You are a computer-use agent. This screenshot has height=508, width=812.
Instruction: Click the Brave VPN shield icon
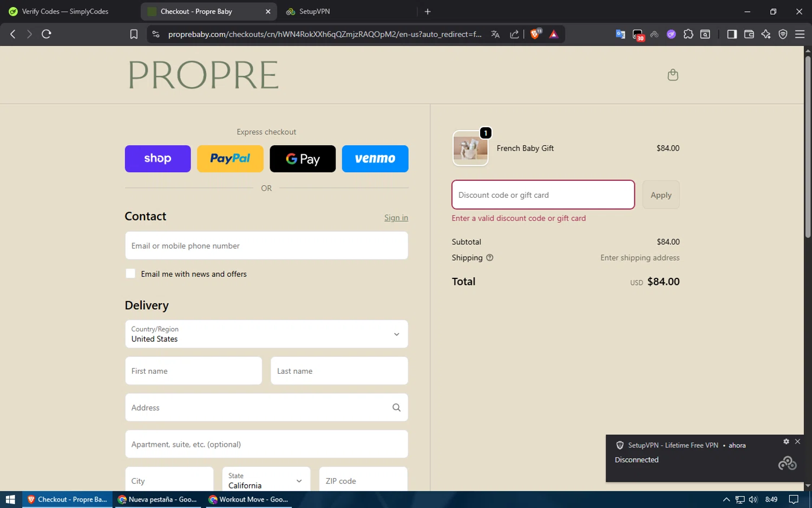(783, 34)
